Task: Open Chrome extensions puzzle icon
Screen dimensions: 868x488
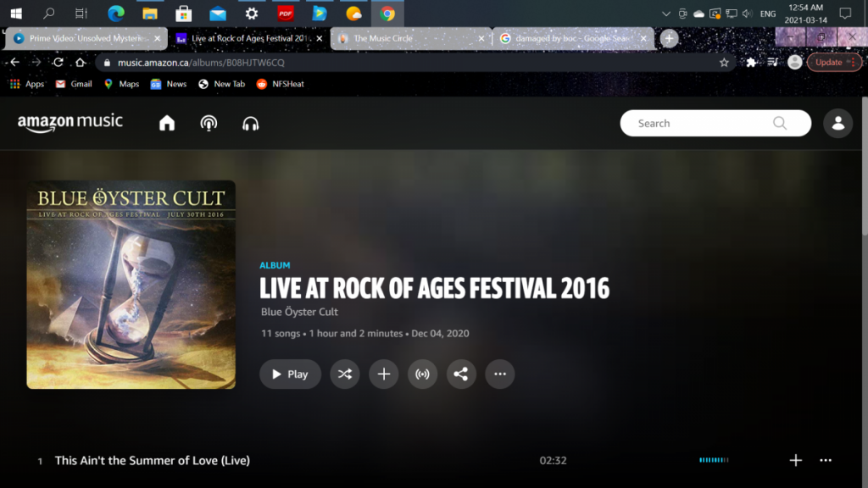Action: coord(751,63)
